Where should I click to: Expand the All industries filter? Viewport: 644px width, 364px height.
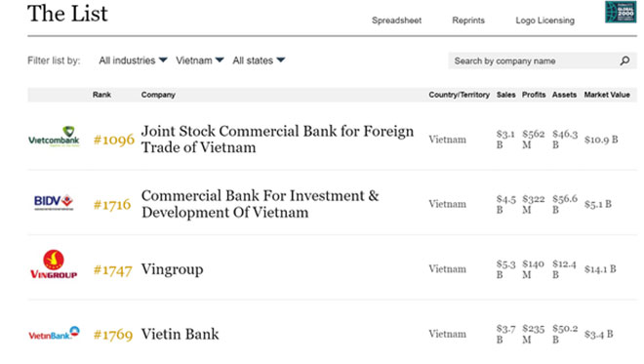[133, 61]
